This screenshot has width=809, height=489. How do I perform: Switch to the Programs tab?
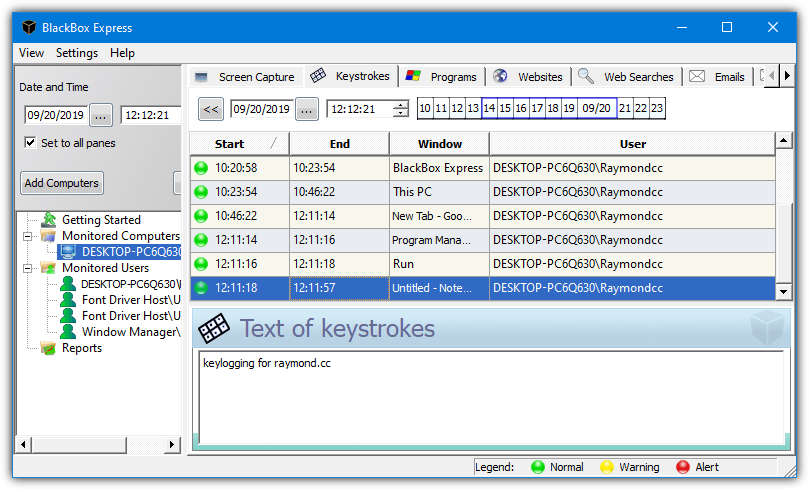click(443, 77)
